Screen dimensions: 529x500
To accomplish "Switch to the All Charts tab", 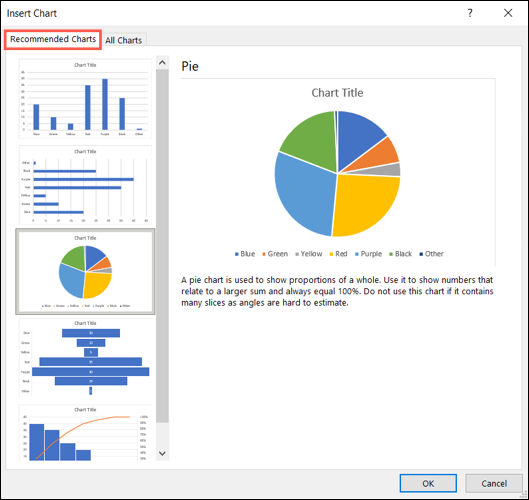I will (x=123, y=40).
